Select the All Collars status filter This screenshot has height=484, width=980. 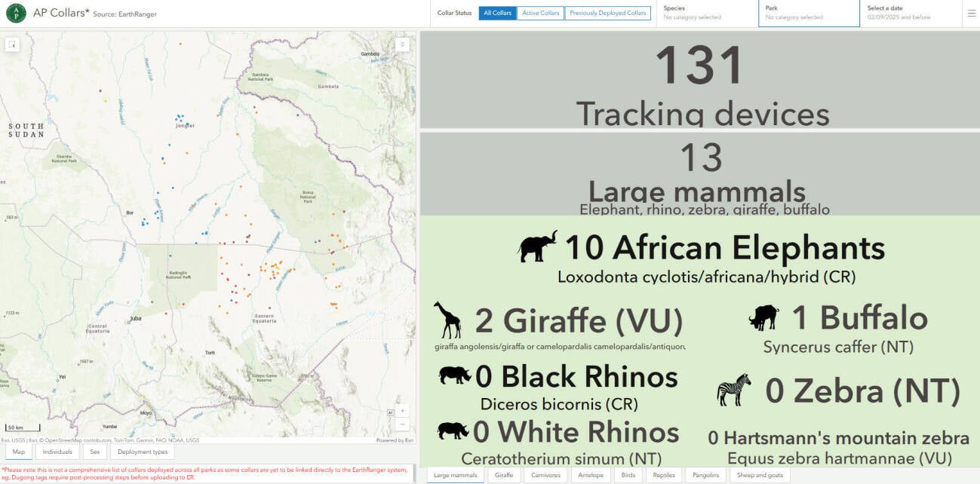click(x=497, y=14)
